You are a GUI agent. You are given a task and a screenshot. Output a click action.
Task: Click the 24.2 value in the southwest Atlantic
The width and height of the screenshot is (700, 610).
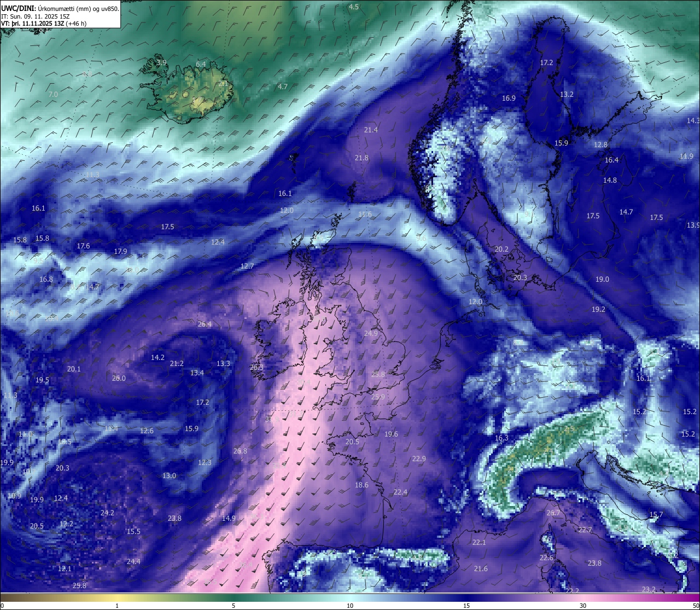point(107,513)
